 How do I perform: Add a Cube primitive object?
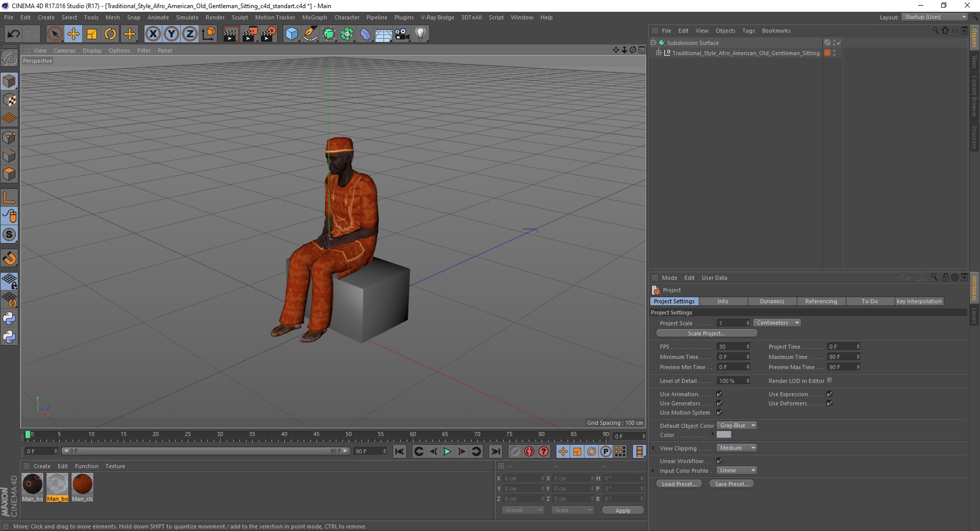click(291, 34)
